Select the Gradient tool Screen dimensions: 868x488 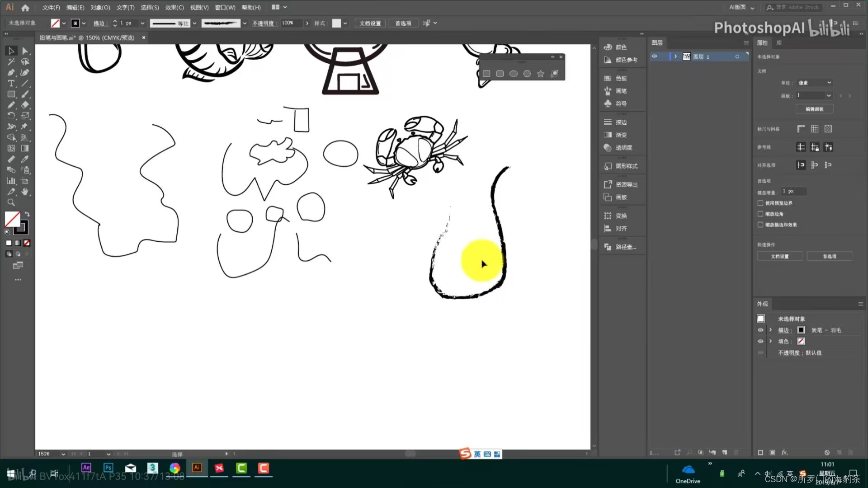(x=25, y=149)
